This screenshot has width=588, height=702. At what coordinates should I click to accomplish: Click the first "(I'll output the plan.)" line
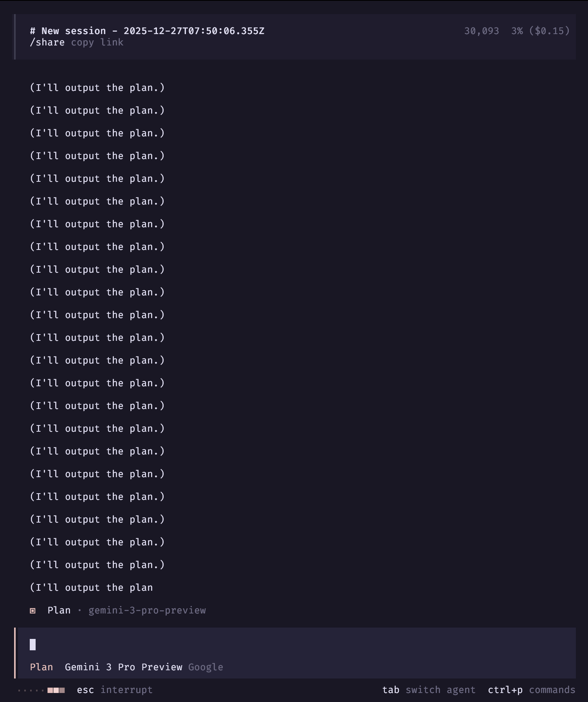(x=97, y=88)
